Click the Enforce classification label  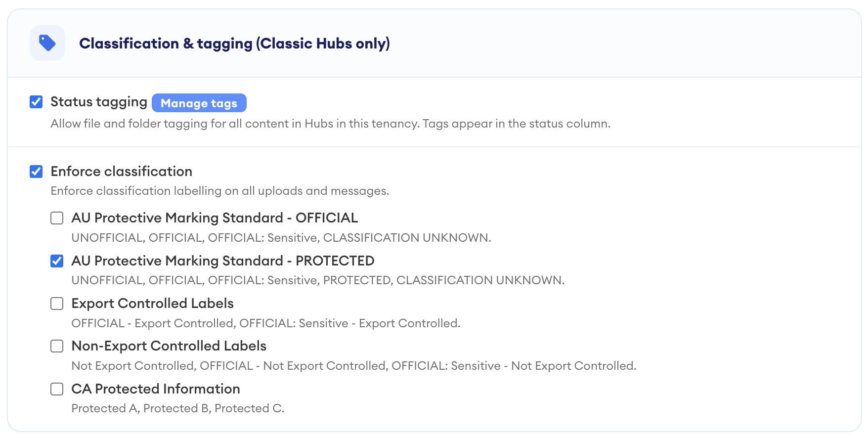(122, 172)
